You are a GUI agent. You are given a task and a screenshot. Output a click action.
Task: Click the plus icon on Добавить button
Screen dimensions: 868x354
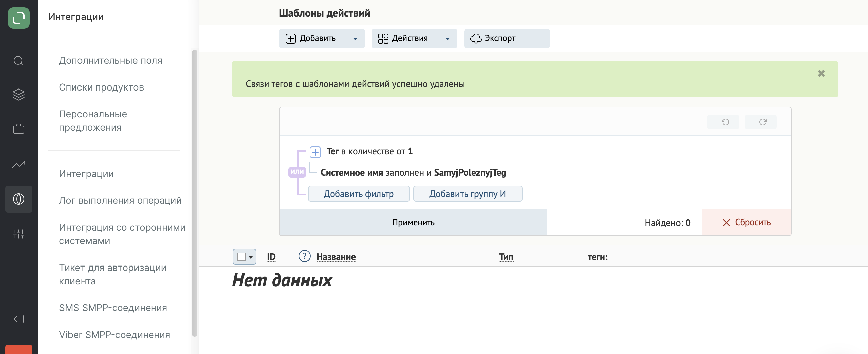pos(290,39)
